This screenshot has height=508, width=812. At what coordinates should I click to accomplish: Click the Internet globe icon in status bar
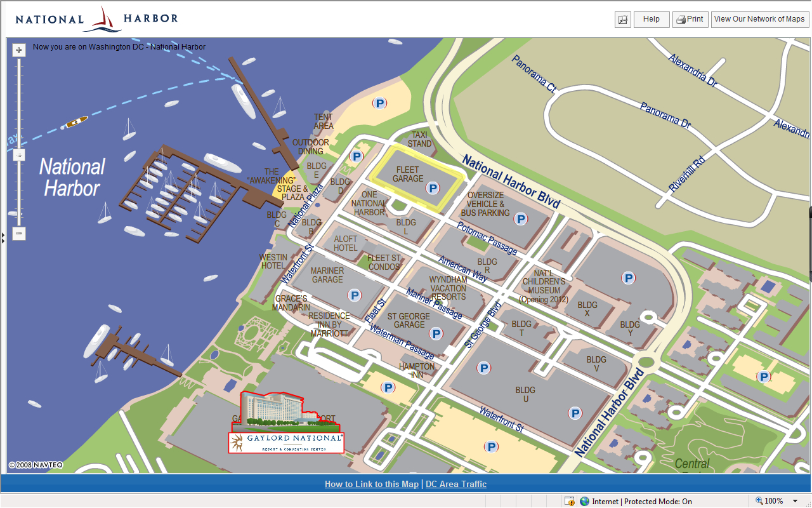(584, 501)
